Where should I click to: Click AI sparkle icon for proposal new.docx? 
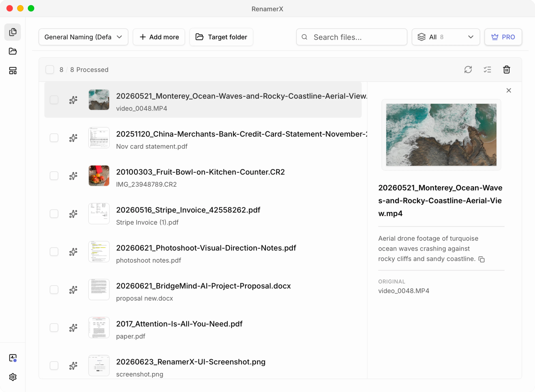tap(73, 289)
